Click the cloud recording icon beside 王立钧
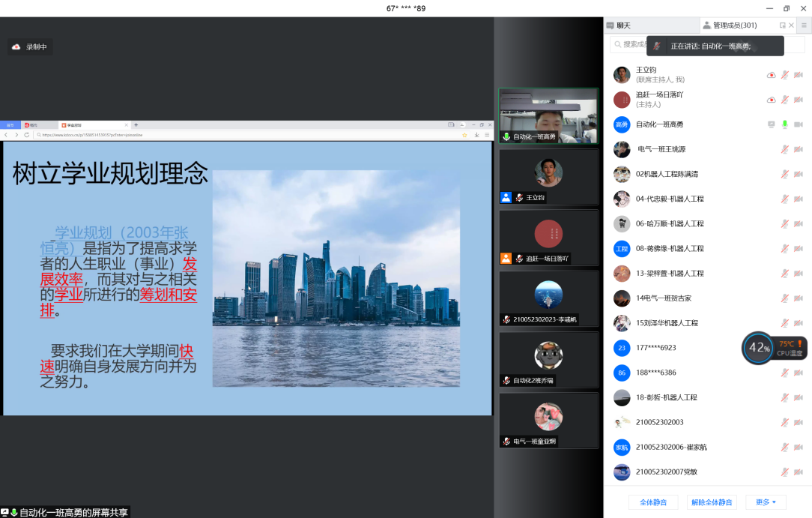812x518 pixels. point(772,75)
